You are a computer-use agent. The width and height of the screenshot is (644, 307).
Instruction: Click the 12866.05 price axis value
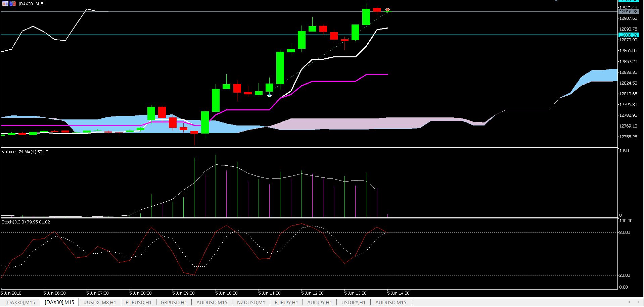[x=628, y=51]
